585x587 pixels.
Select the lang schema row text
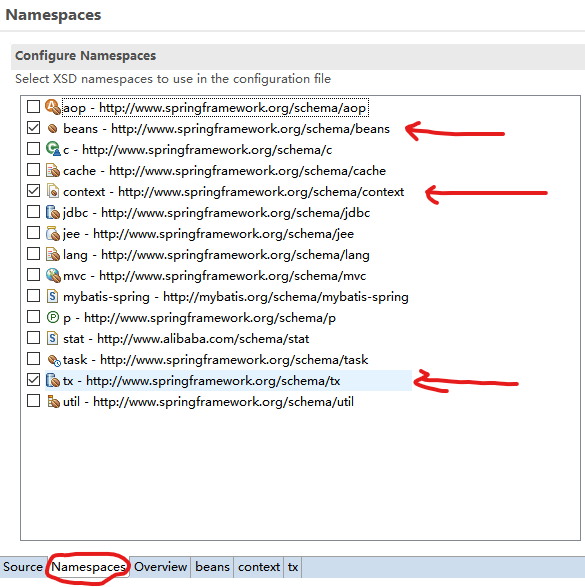pos(216,255)
